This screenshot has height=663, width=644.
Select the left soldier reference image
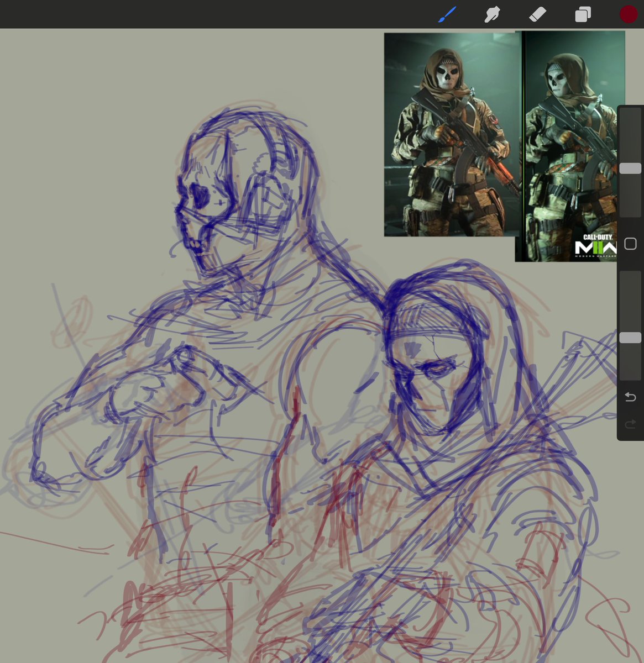(x=452, y=135)
